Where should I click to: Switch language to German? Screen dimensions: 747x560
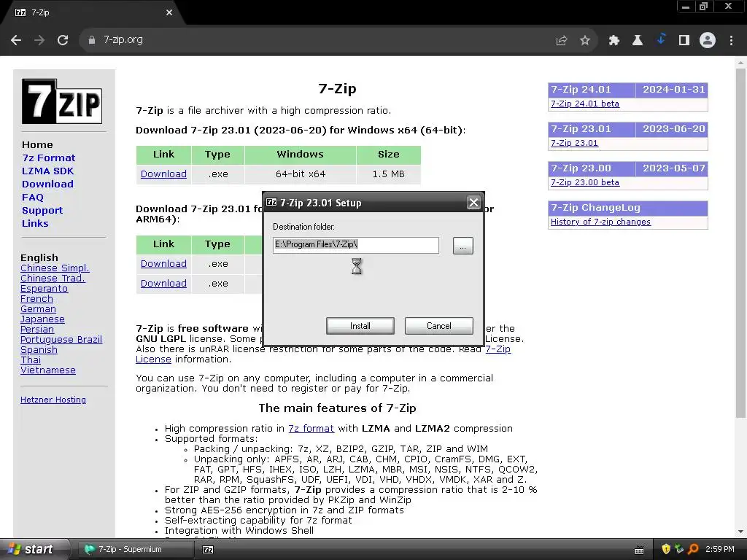(x=38, y=308)
